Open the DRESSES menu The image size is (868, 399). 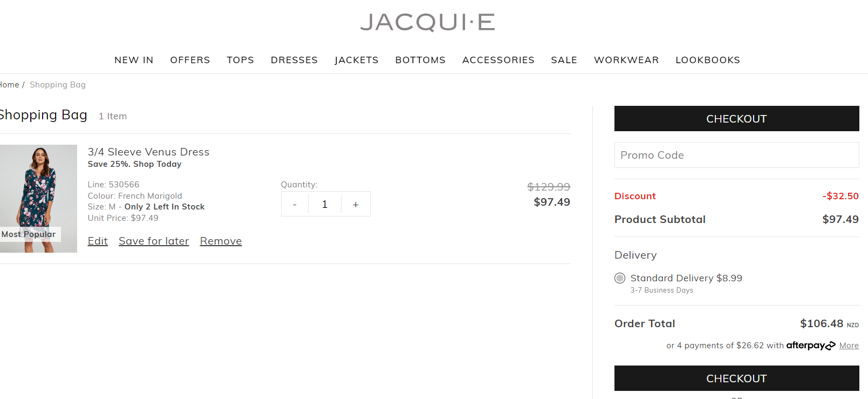click(x=294, y=60)
